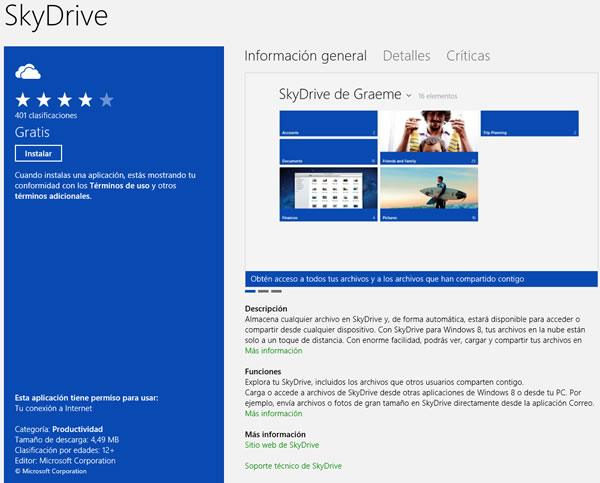Click the dimmed fifth rating star

click(x=106, y=100)
